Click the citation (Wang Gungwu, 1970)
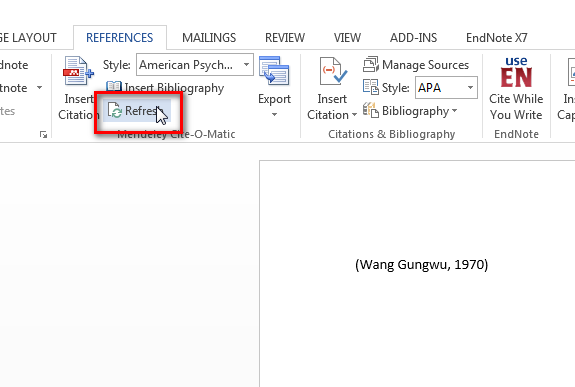 click(x=422, y=264)
